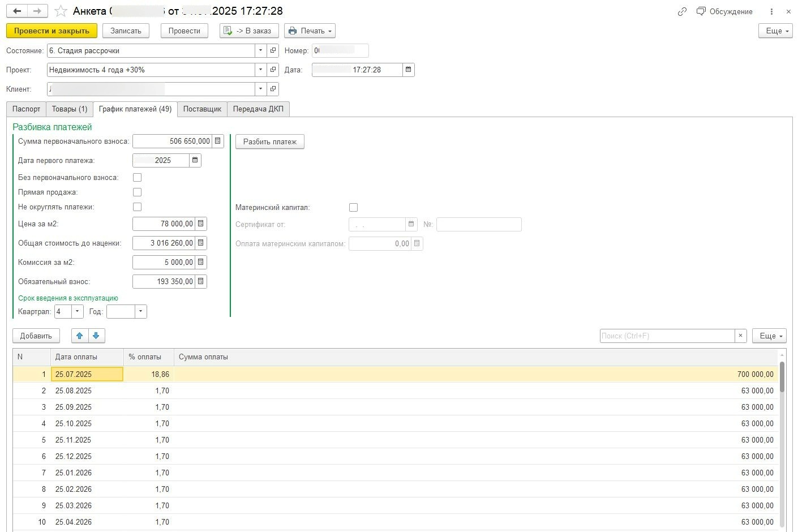The image size is (798, 532).
Task: Open calendar picker for Дата field
Action: pos(408,70)
